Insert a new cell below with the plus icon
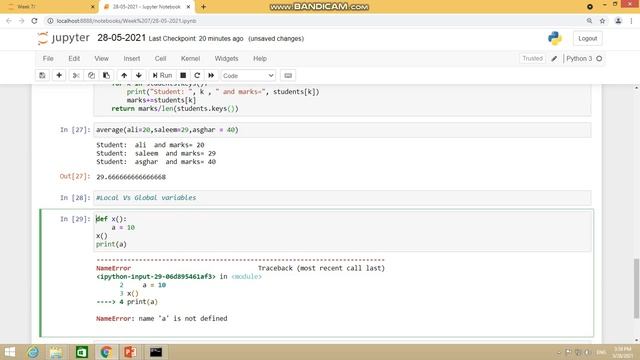 click(59, 76)
